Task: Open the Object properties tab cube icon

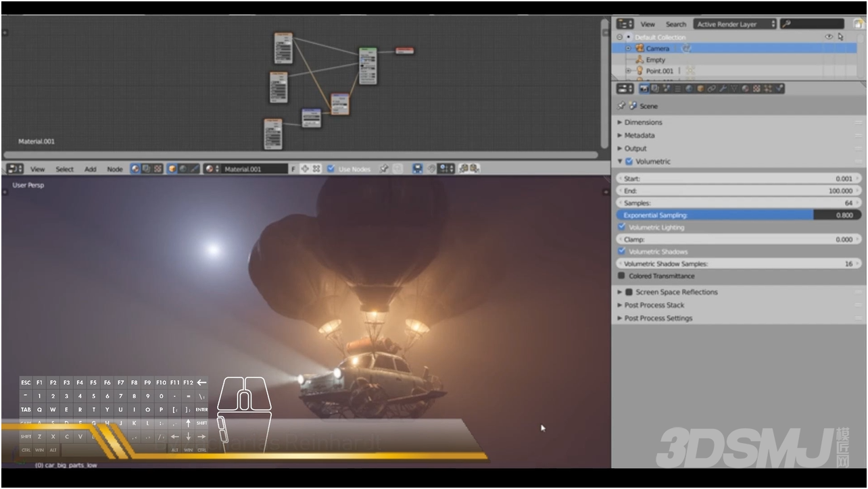Action: point(700,88)
